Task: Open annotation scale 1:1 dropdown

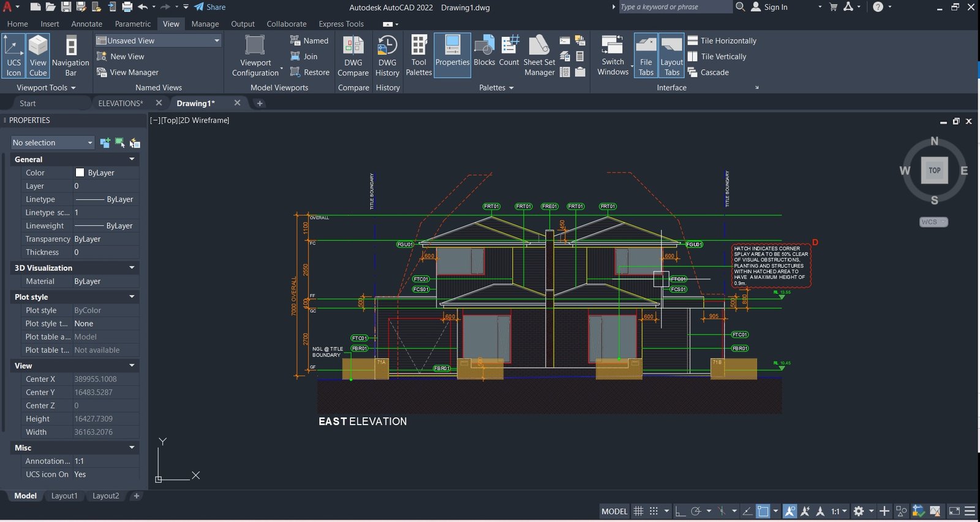Action: pyautogui.click(x=839, y=511)
